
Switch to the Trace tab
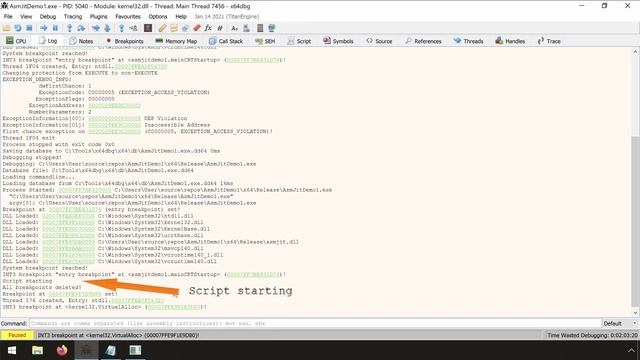549,41
